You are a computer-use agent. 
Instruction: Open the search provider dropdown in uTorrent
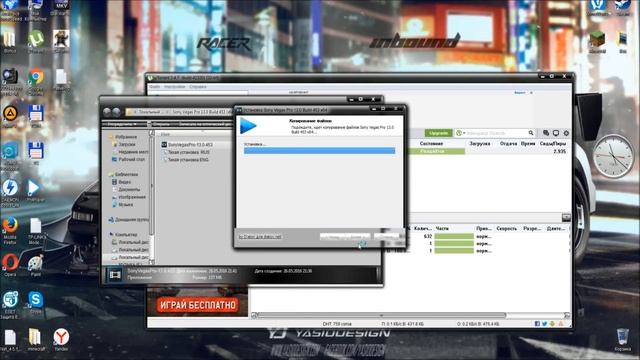[460, 133]
